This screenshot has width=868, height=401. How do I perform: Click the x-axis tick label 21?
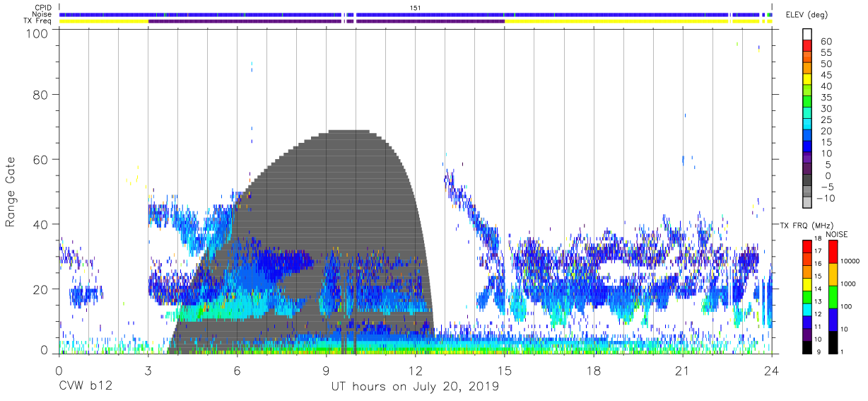click(x=683, y=371)
